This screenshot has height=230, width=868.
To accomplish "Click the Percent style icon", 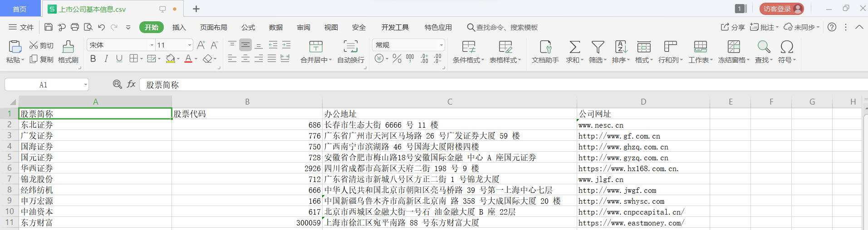I will (397, 58).
